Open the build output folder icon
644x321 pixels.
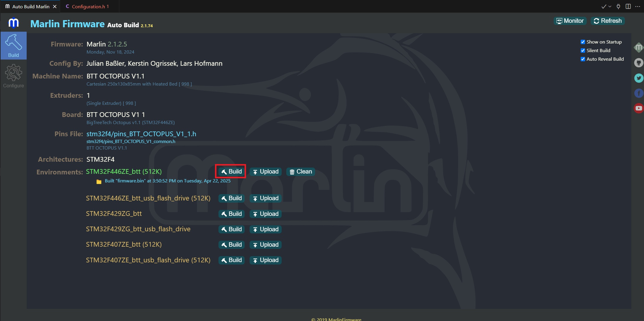[99, 182]
